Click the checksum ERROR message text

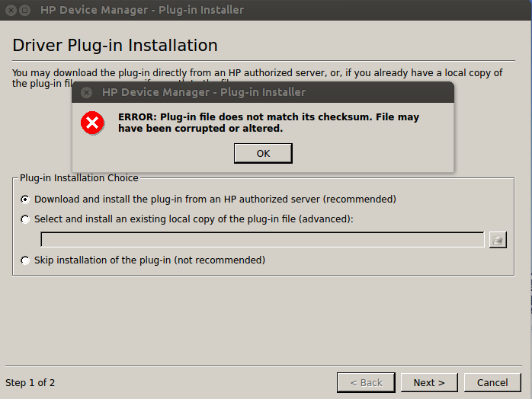click(x=268, y=123)
